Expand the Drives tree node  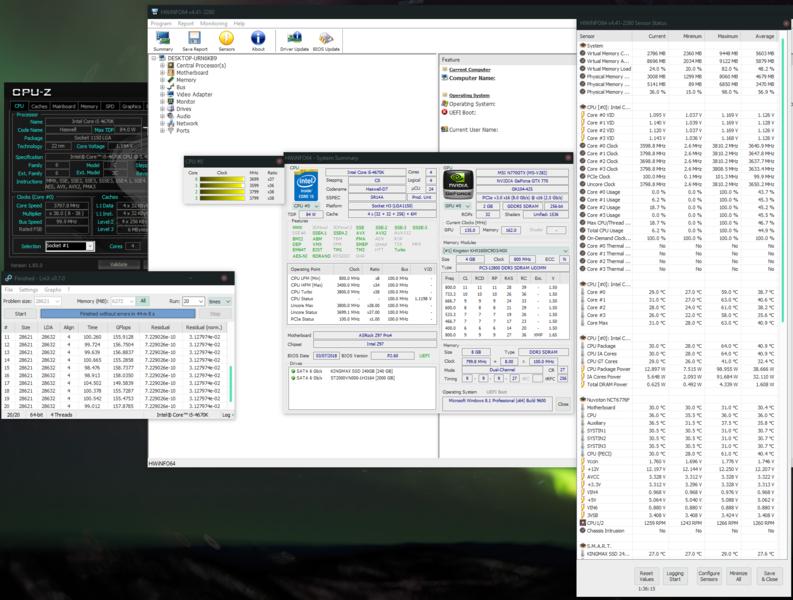point(162,109)
